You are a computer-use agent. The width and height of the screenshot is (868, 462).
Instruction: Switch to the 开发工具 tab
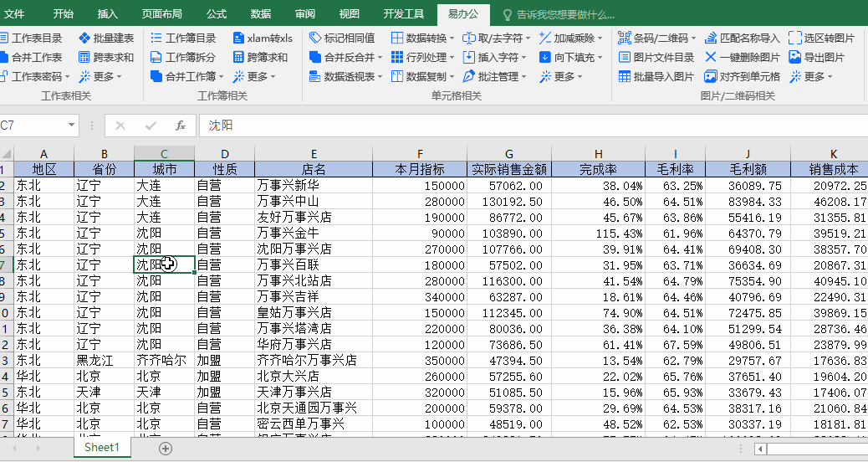[404, 14]
